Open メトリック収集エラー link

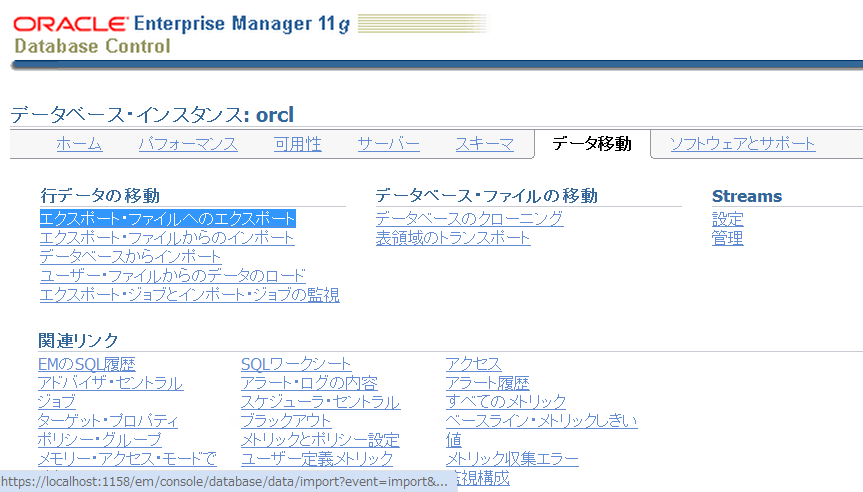[x=512, y=458]
